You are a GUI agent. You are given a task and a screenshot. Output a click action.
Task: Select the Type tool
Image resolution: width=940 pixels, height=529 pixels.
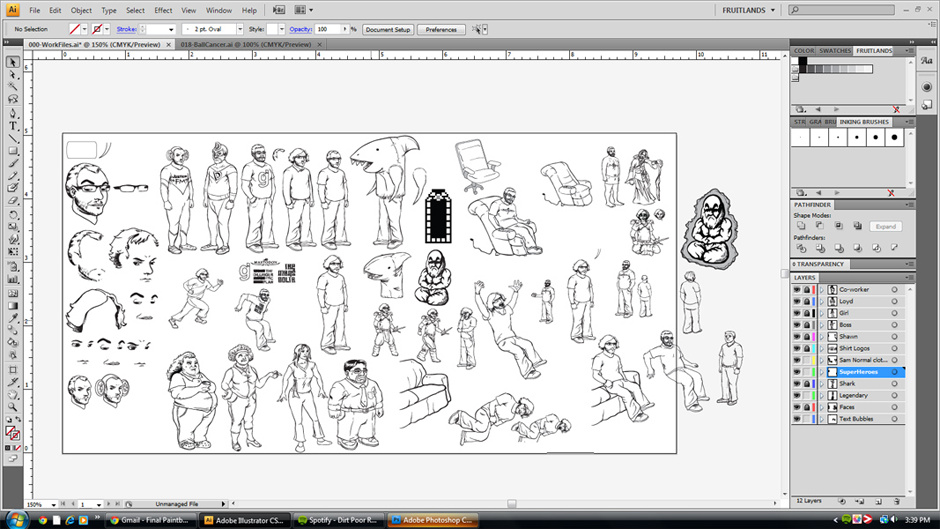click(x=13, y=124)
